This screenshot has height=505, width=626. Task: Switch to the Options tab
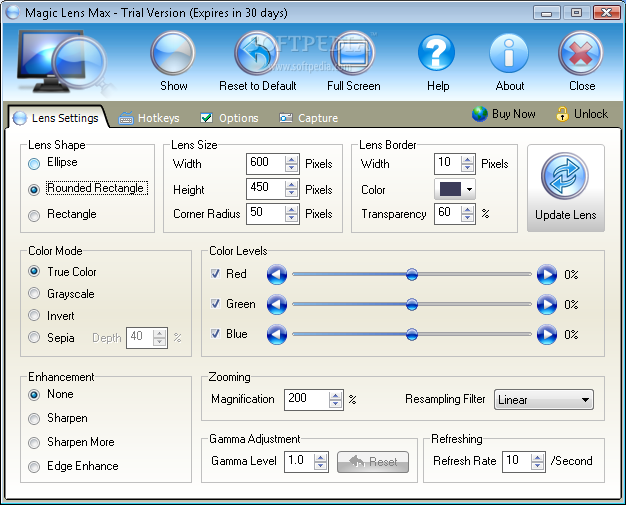(230, 118)
